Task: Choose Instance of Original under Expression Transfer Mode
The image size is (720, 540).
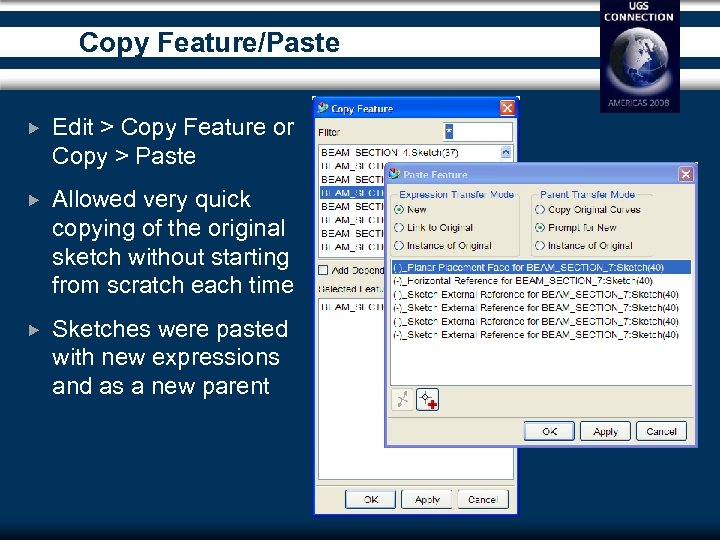Action: pos(399,246)
